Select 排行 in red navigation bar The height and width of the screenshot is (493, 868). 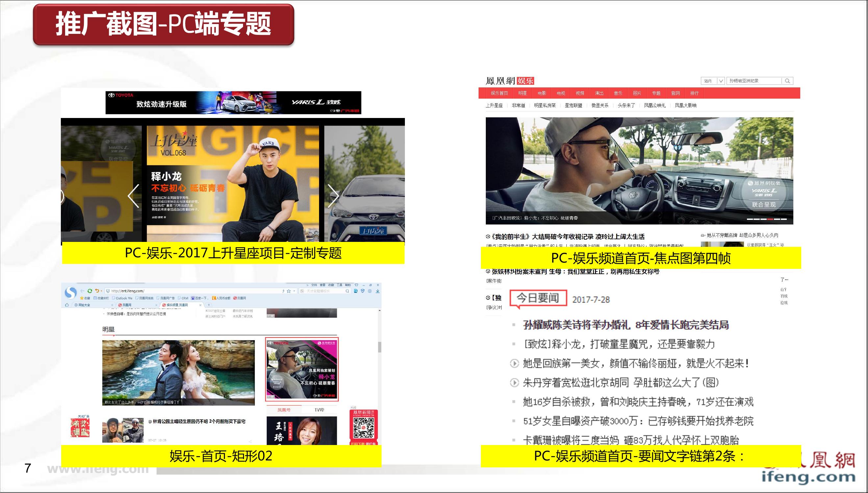click(x=695, y=93)
